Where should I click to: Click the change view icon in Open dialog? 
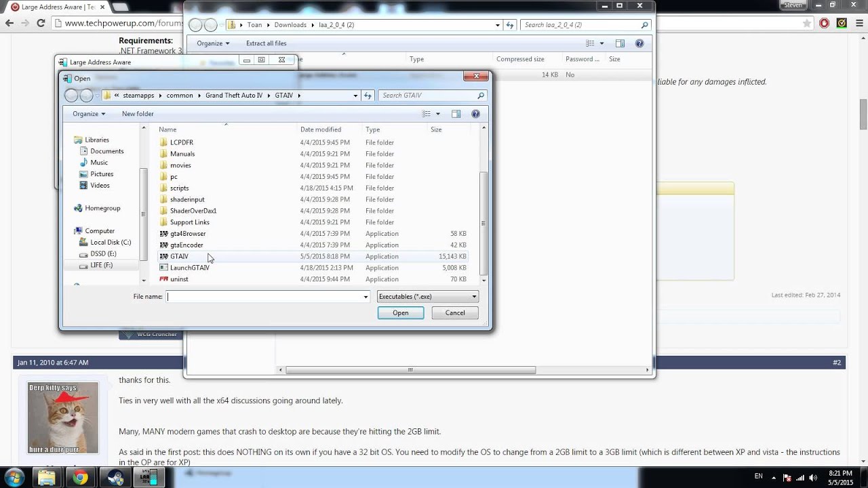[x=427, y=114]
